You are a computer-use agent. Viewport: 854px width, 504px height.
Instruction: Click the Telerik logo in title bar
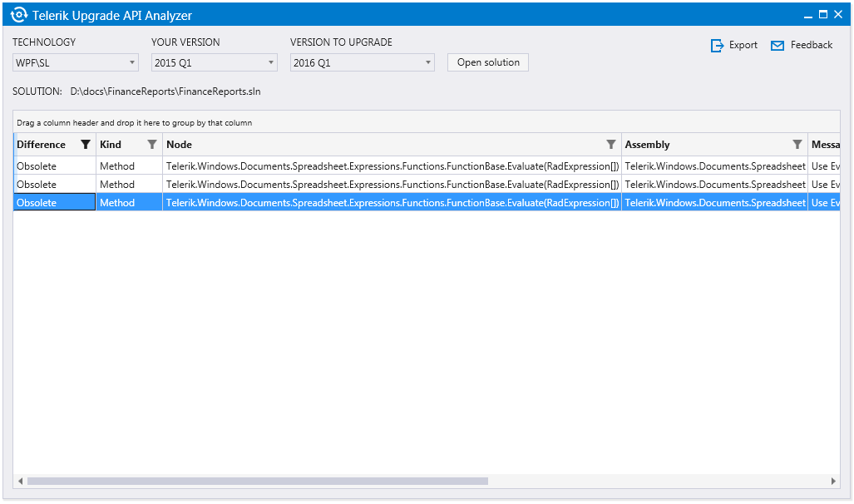(18, 15)
